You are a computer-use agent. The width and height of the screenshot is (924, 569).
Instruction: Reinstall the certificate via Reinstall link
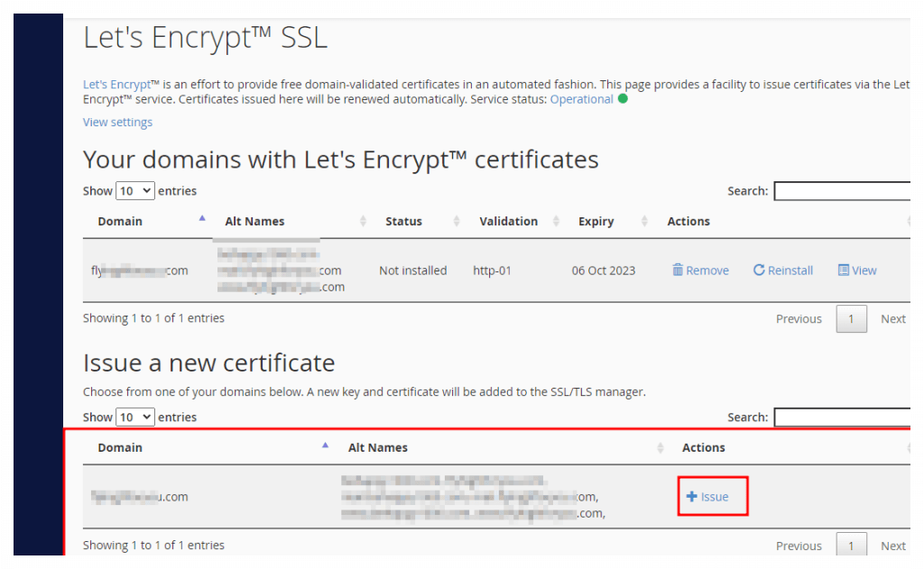pos(783,271)
